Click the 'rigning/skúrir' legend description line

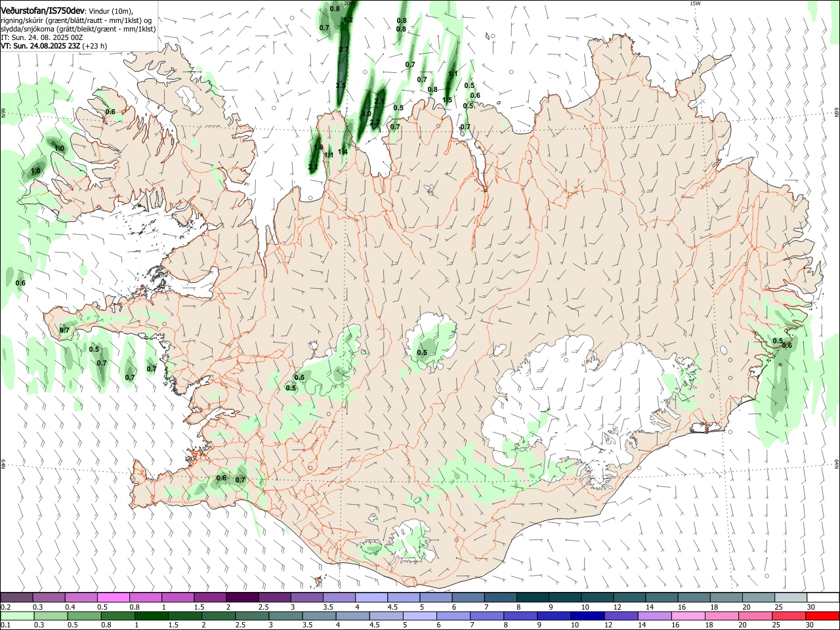pos(76,20)
